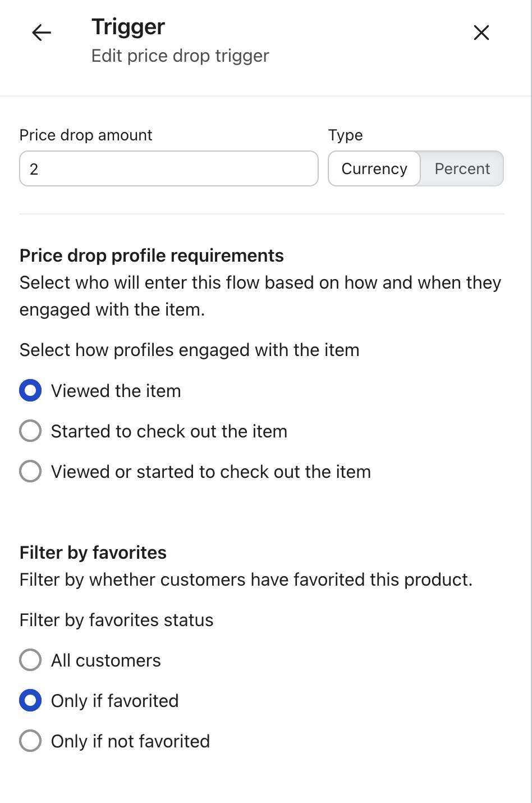Image resolution: width=532 pixels, height=803 pixels.
Task: Click the "Viewed the item" label text
Action: pos(116,391)
